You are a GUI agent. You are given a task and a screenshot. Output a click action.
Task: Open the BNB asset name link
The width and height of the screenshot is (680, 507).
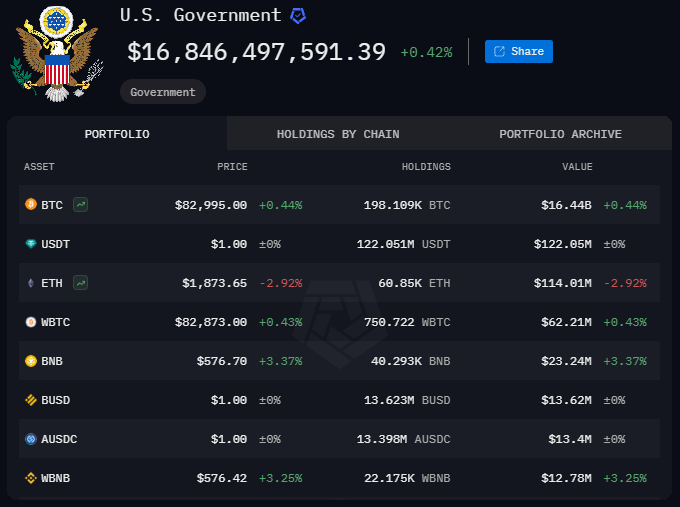(x=52, y=361)
